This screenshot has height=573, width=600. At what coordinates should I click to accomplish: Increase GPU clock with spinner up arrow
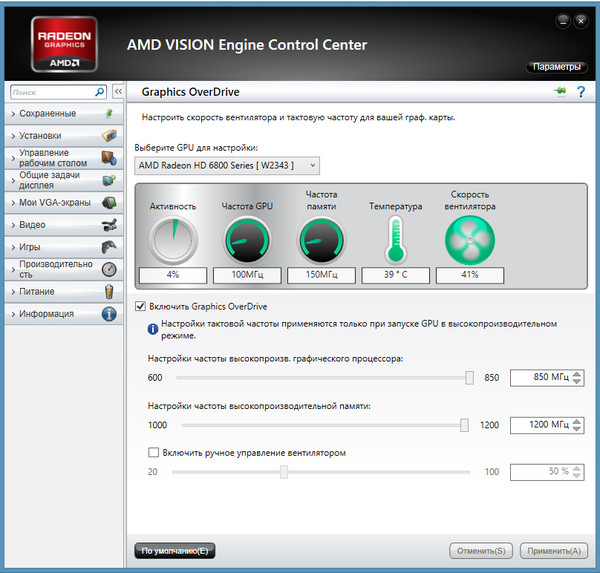click(x=577, y=374)
